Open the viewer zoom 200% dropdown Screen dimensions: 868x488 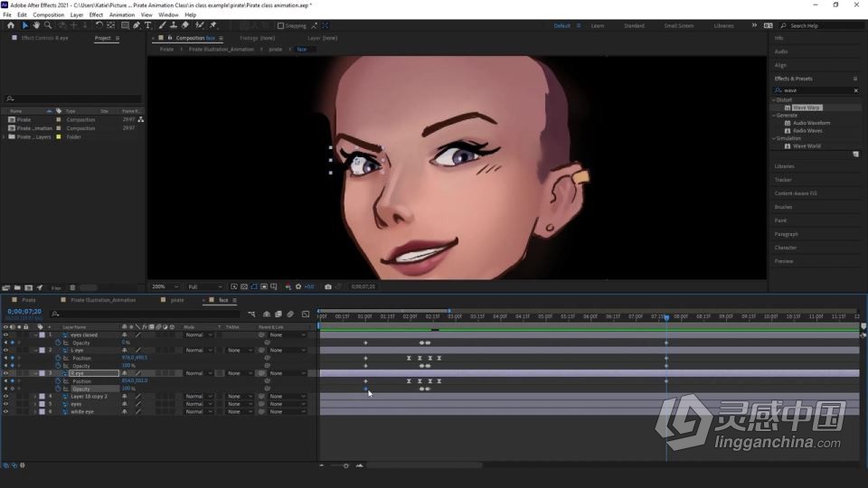tap(165, 286)
